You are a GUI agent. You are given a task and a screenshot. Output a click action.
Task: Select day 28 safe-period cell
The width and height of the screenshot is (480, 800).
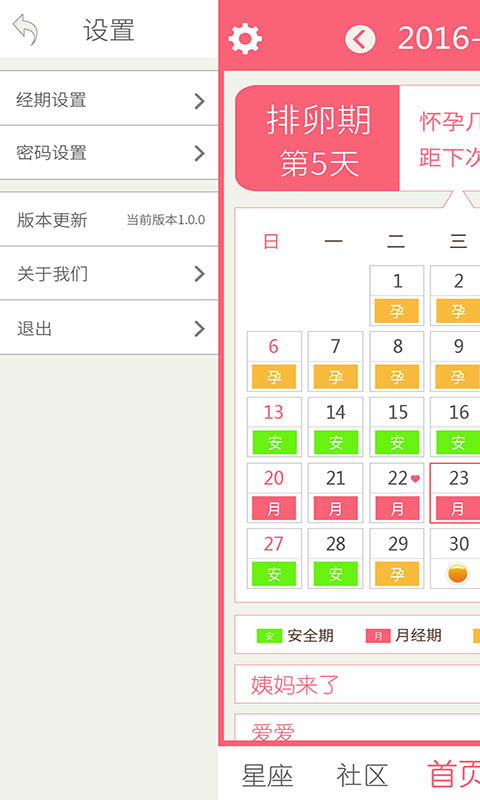(x=335, y=559)
